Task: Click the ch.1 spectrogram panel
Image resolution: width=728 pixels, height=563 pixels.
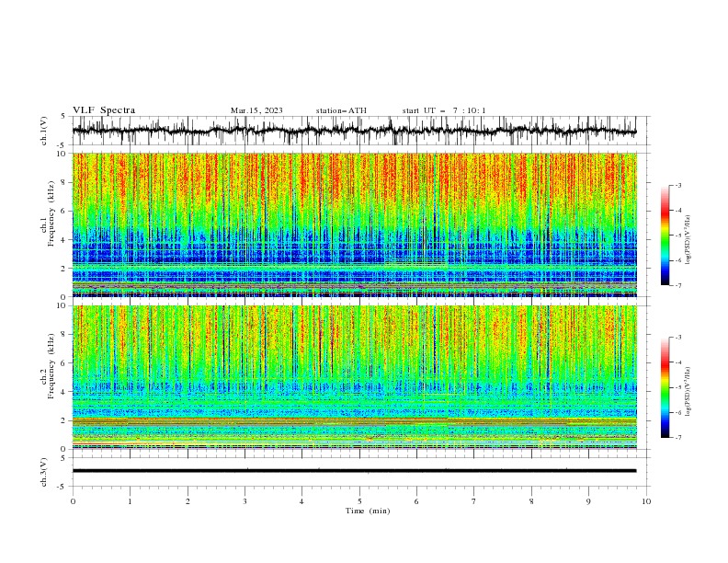Action: click(354, 224)
